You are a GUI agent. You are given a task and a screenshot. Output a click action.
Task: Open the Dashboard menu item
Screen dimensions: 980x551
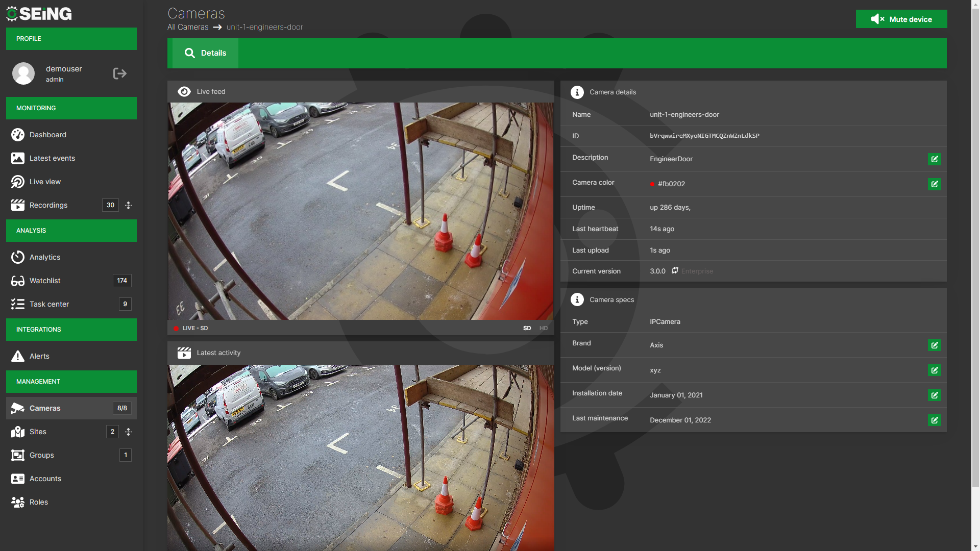point(47,135)
